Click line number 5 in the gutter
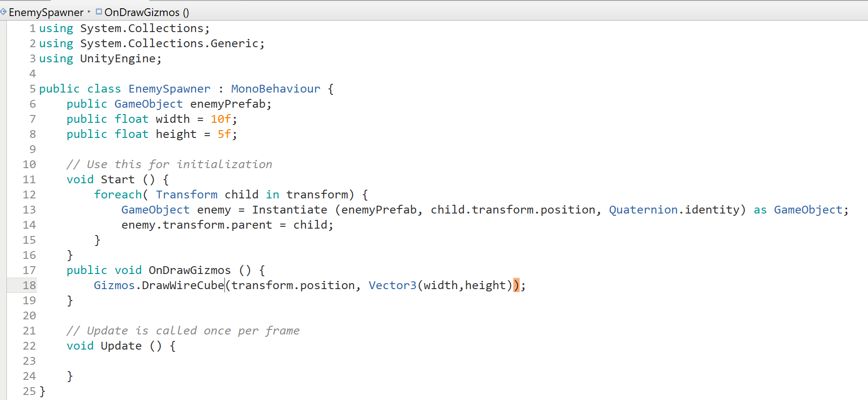Screen dimensions: 868x400 [x=33, y=89]
